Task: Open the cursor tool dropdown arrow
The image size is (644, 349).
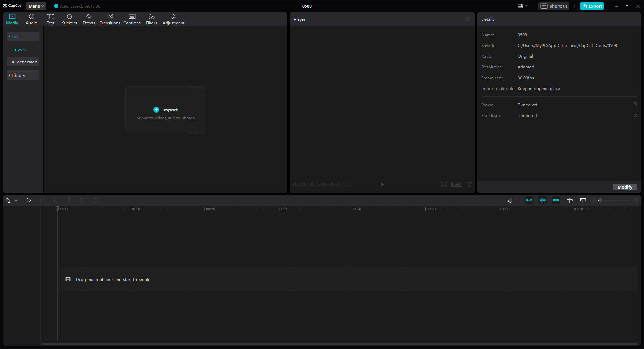Action: coord(16,200)
